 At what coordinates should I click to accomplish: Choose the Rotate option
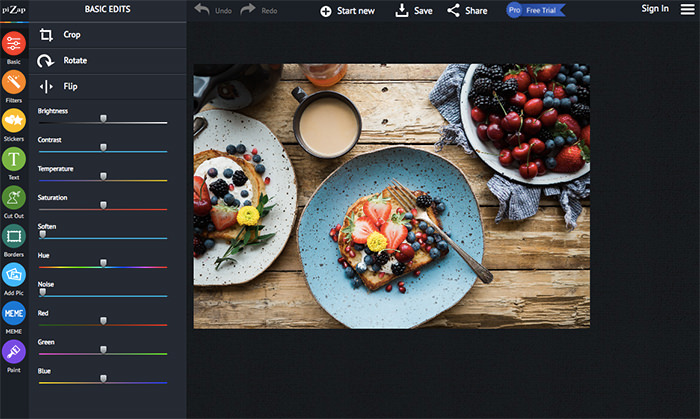(75, 60)
